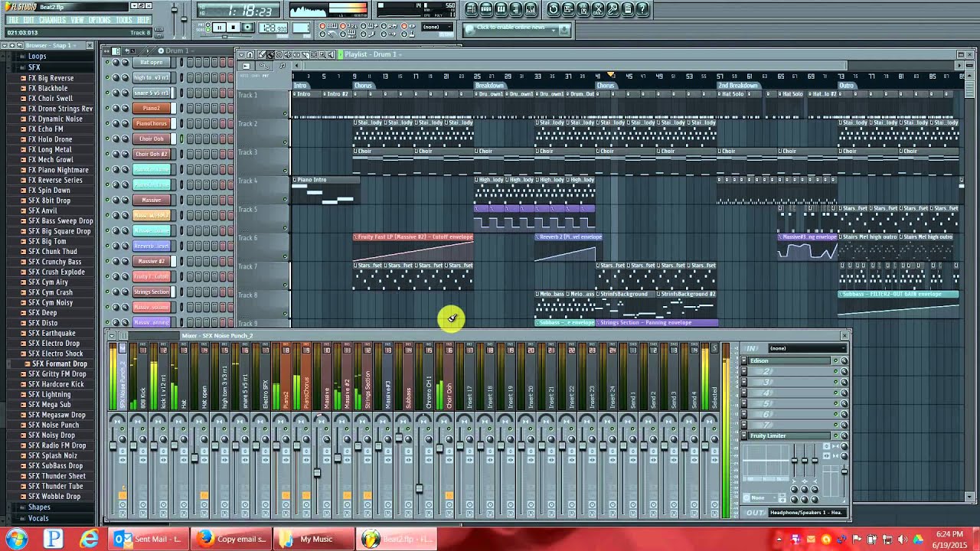Viewport: 980px width, 551px height.
Task: Open the Edison plugin slot
Action: tap(789, 360)
